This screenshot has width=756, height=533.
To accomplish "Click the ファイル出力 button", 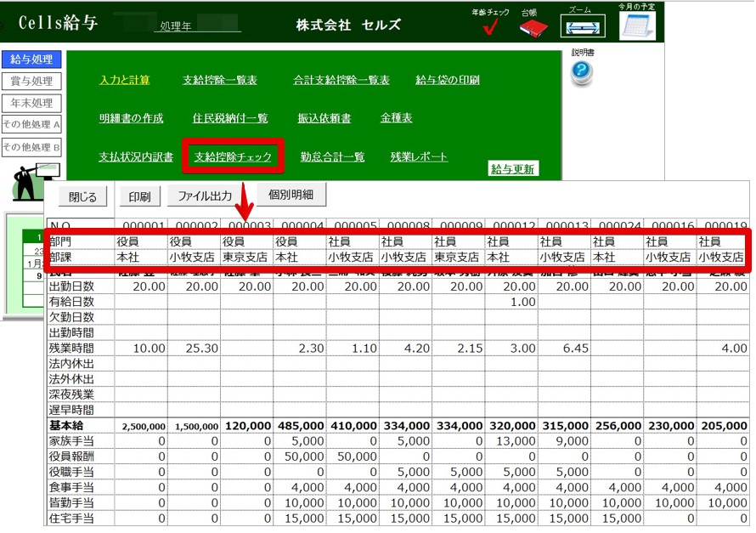I will click(204, 196).
